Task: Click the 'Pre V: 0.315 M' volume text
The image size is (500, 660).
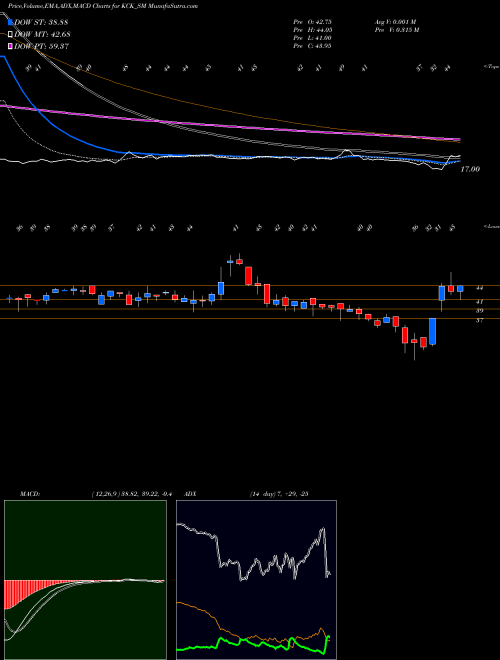Action: pos(397,30)
